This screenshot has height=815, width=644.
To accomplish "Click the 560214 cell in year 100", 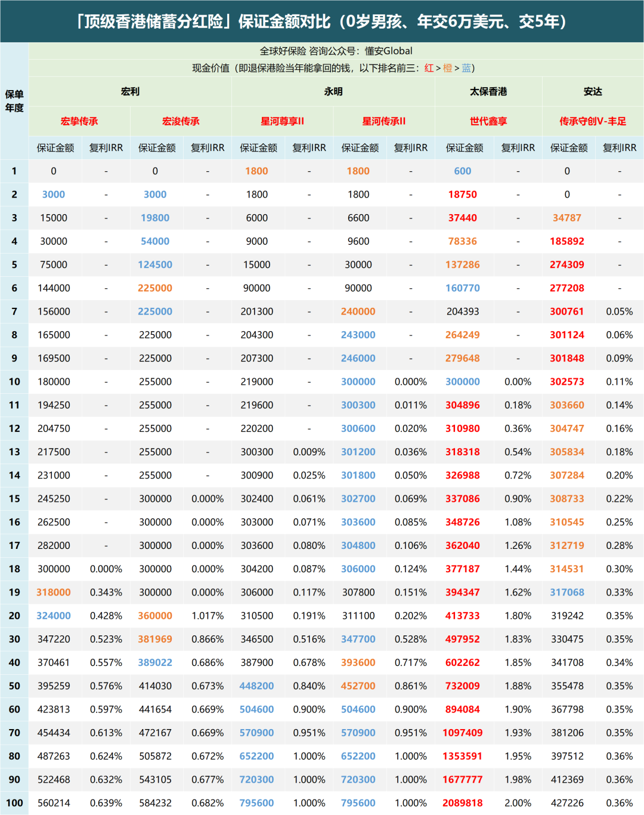I will point(54,803).
